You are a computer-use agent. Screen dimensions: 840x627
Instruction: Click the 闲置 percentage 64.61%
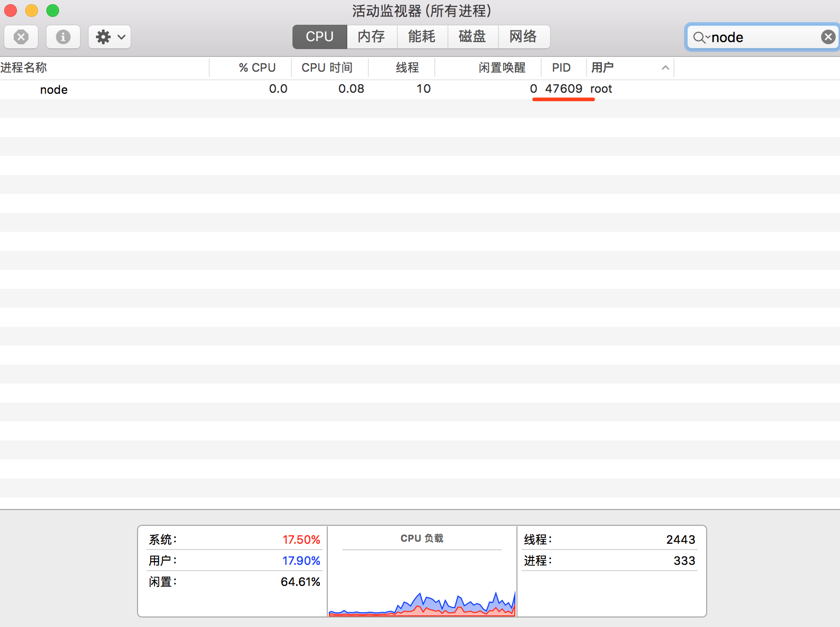(x=300, y=582)
